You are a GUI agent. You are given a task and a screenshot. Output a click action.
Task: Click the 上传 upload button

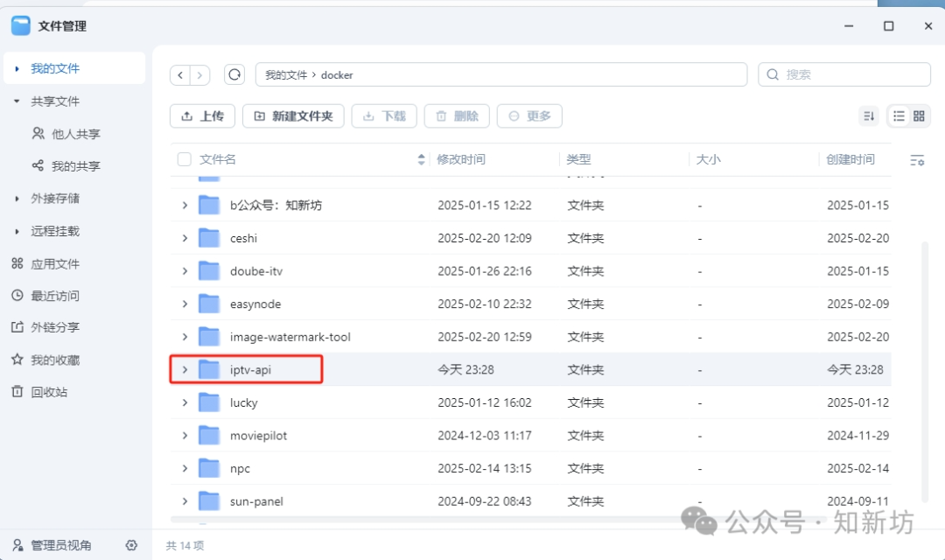(x=202, y=116)
